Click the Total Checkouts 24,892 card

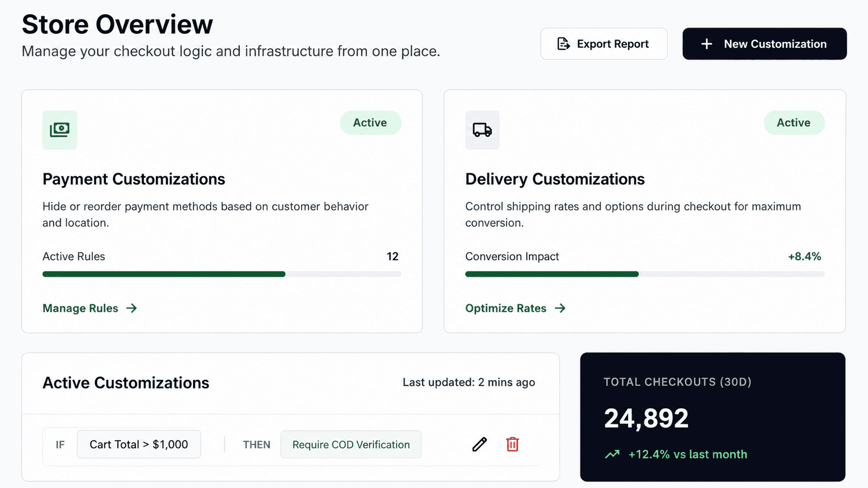point(713,417)
